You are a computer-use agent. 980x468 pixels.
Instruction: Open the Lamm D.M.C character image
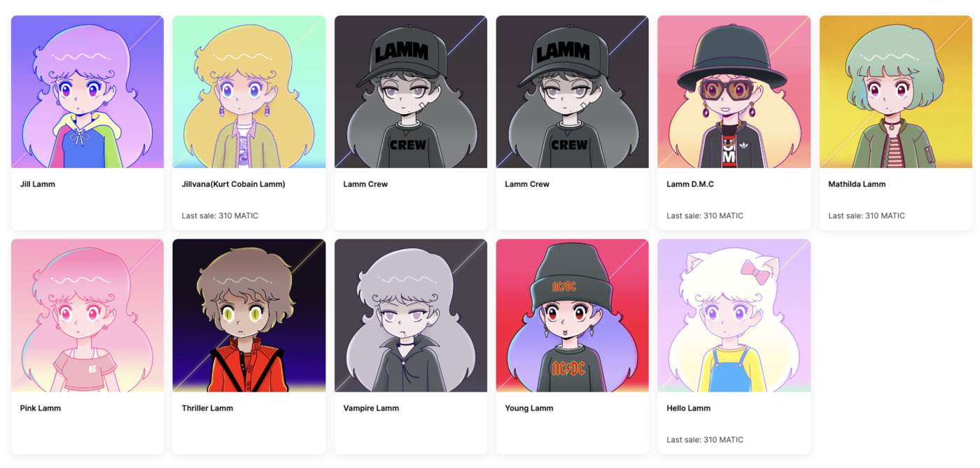point(734,92)
